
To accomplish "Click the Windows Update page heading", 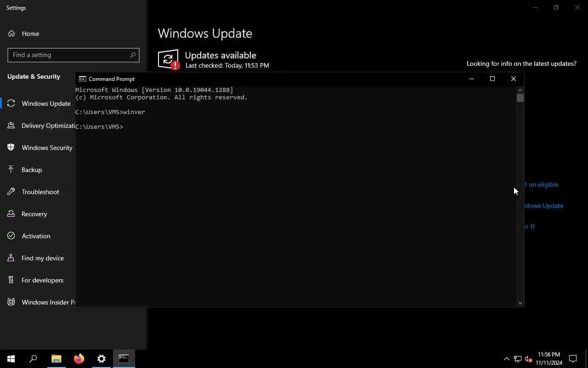I will (x=205, y=34).
